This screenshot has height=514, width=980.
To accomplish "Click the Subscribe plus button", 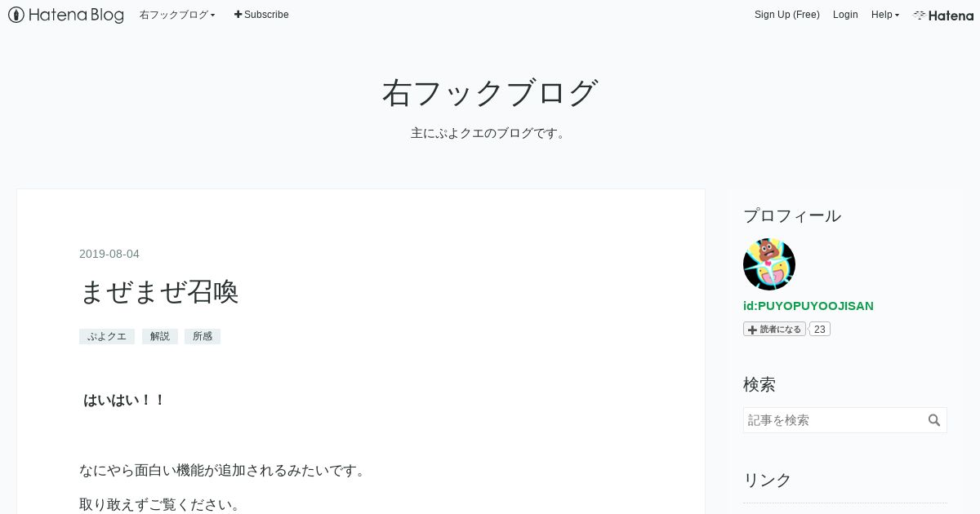I will point(261,15).
